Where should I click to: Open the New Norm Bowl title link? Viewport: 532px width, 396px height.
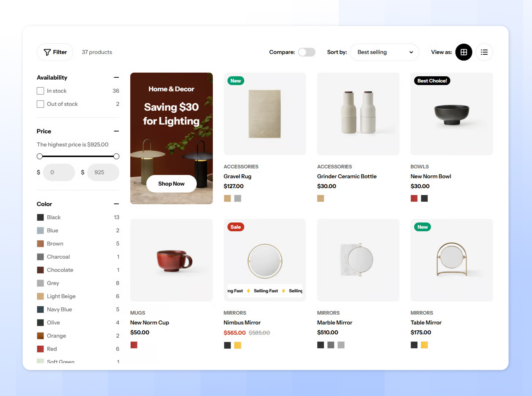(x=431, y=176)
